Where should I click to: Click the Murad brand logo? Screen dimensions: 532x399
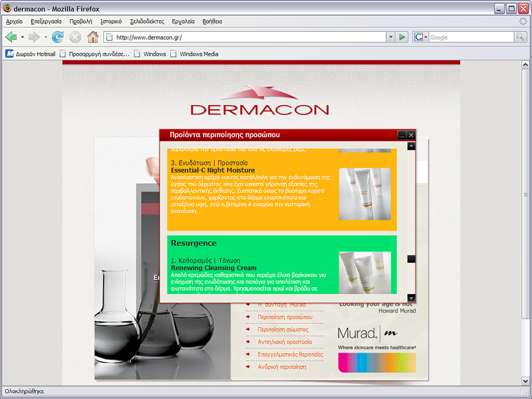[x=368, y=333]
